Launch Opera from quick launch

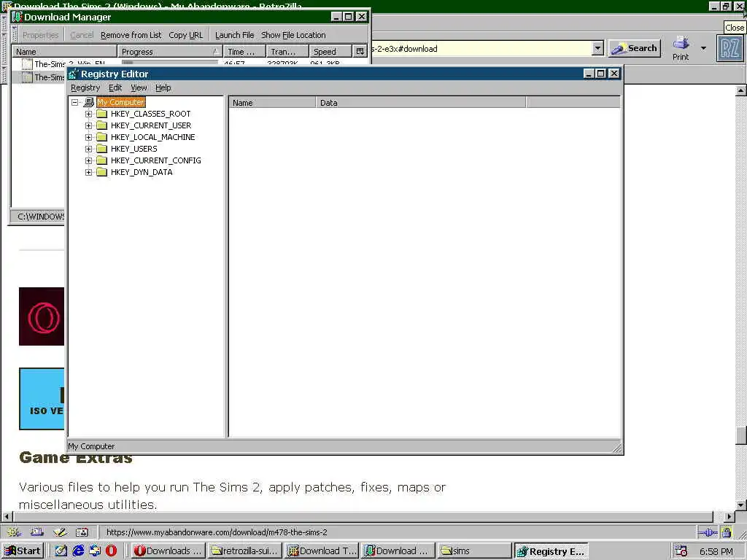111,551
